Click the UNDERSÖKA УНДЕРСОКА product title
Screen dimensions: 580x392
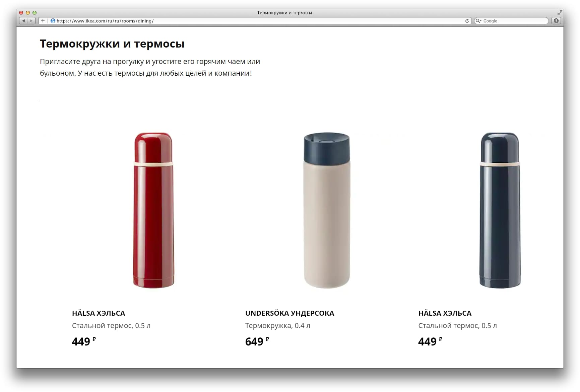289,313
